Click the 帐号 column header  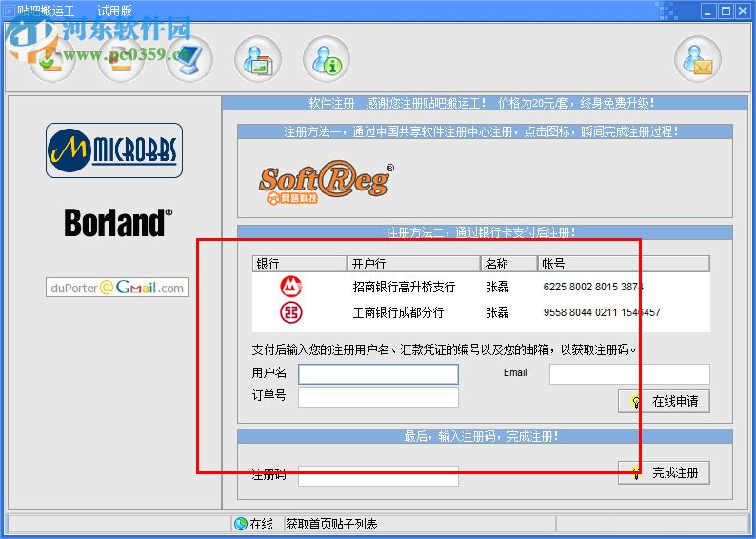[x=624, y=264]
